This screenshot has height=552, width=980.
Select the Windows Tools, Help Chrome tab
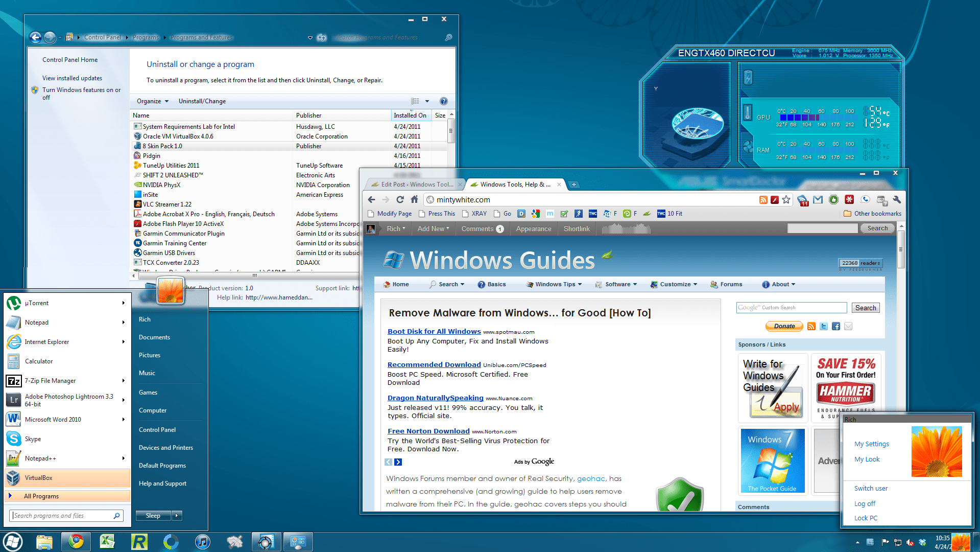click(516, 185)
